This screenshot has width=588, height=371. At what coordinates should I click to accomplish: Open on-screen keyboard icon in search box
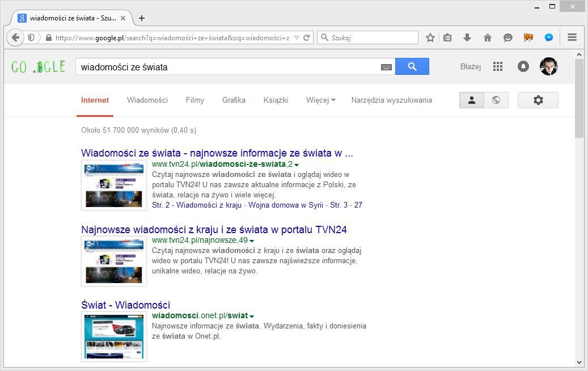386,67
